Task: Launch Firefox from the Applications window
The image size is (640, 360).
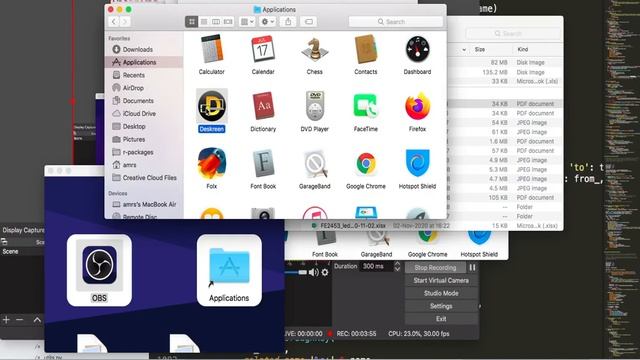Action: [417, 106]
